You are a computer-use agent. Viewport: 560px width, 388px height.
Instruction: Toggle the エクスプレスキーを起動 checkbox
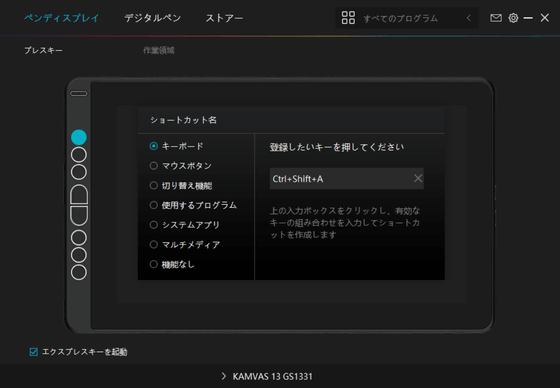coord(34,352)
